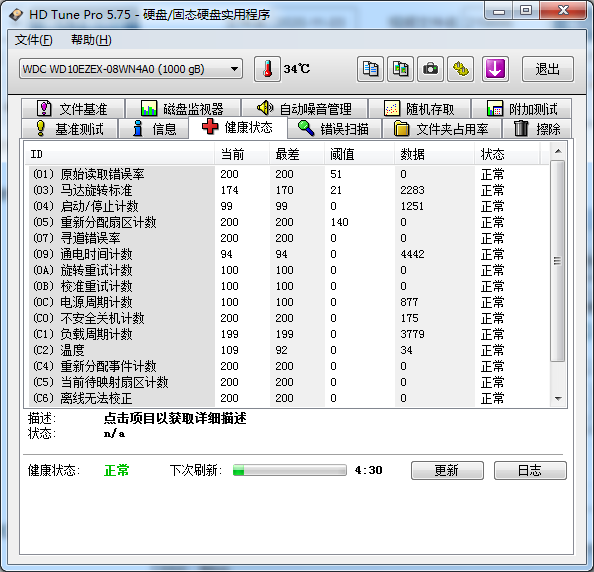Click the thermometer temperature icon

click(267, 69)
